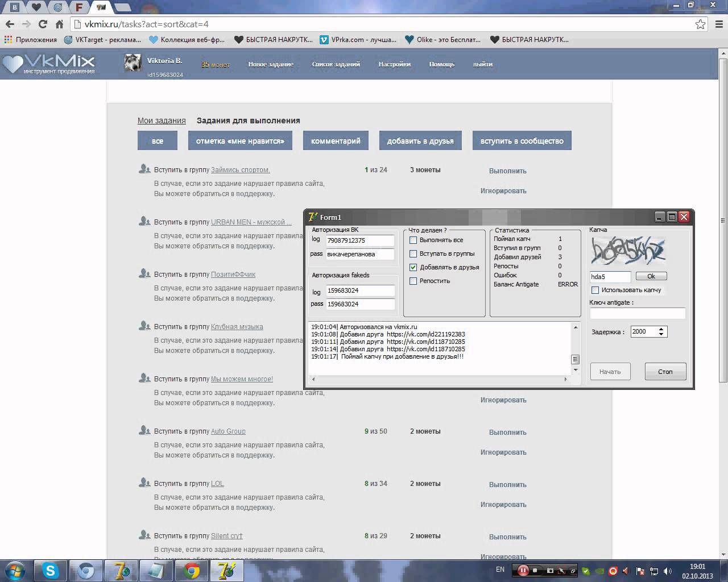Viewport: 728px width, 582px height.
Task: Click the group icon beside Auto Group
Action: pos(144,431)
